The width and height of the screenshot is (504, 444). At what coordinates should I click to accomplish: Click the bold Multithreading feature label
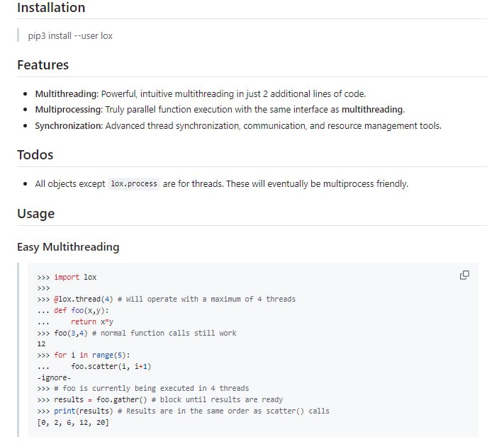coord(67,93)
